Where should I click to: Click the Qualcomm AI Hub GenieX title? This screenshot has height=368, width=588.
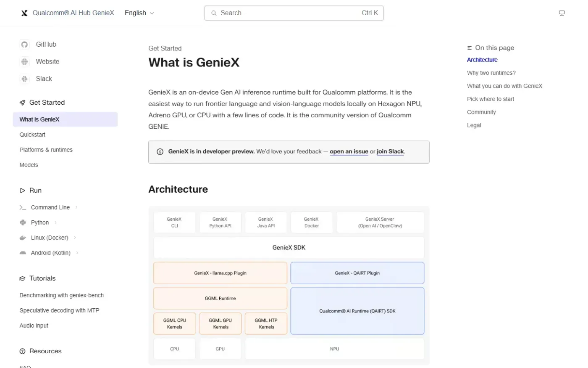coord(73,13)
